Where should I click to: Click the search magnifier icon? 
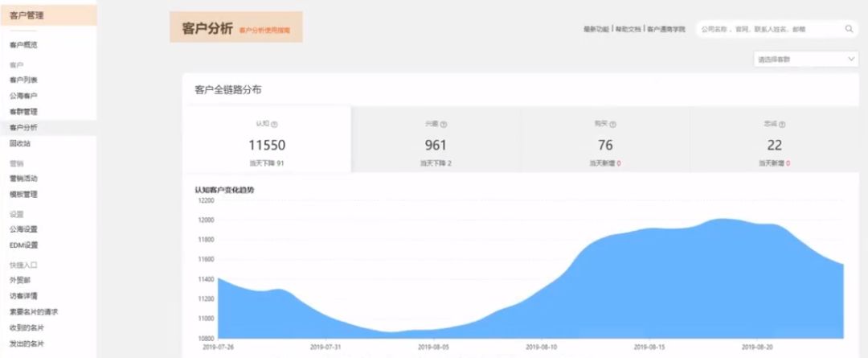849,30
